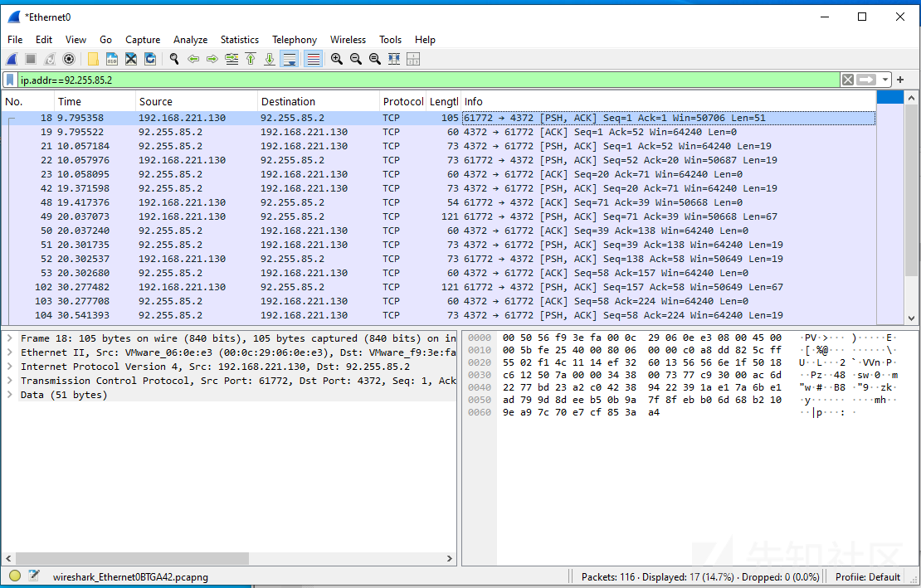Click the ip.addr==92.255.85.2 filter field
Viewport: 921px width, 588px height.
[429, 80]
